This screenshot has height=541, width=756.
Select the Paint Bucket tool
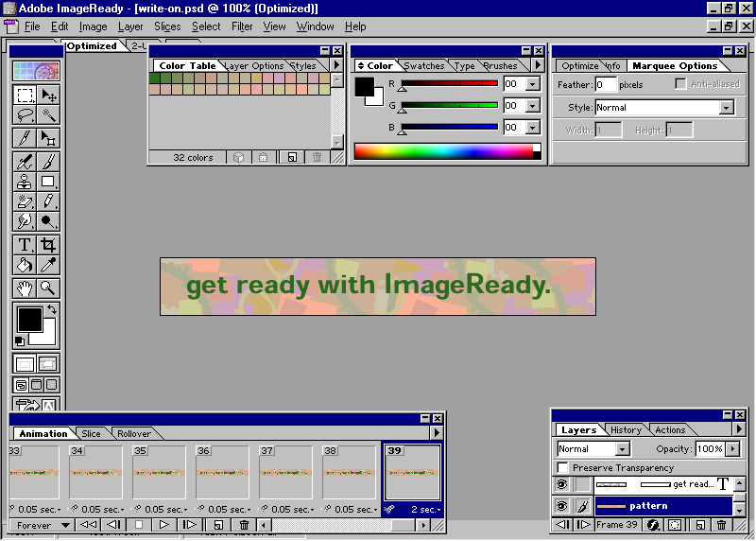coord(25,265)
